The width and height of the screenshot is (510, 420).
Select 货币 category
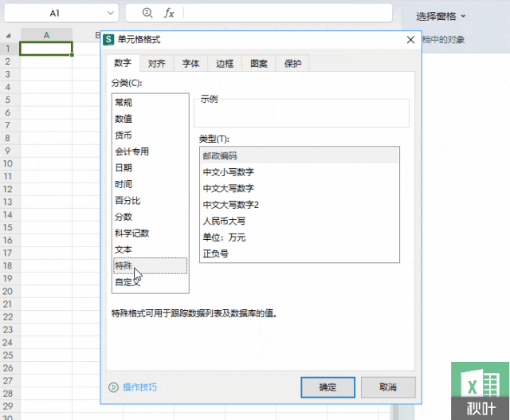pyautogui.click(x=150, y=135)
